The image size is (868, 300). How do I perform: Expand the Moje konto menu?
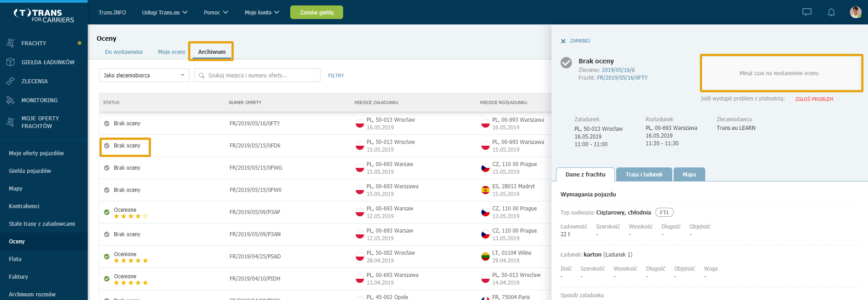262,12
